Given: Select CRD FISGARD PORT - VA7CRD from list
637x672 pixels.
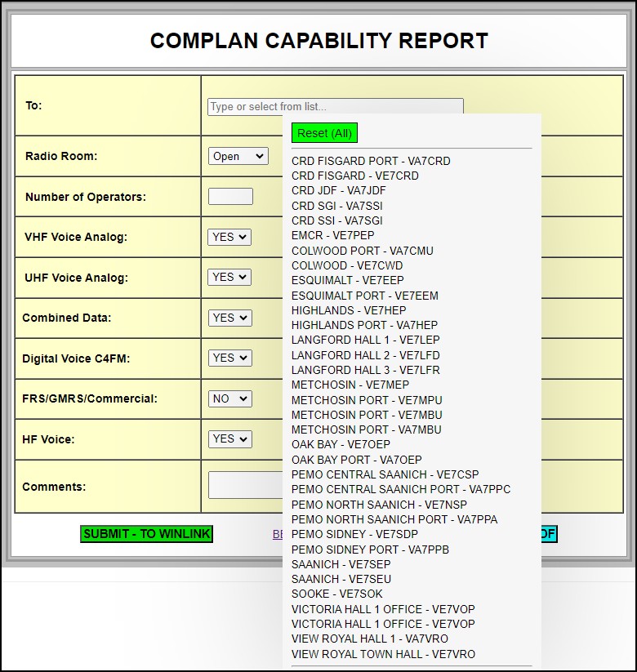Looking at the screenshot, I should pos(371,161).
